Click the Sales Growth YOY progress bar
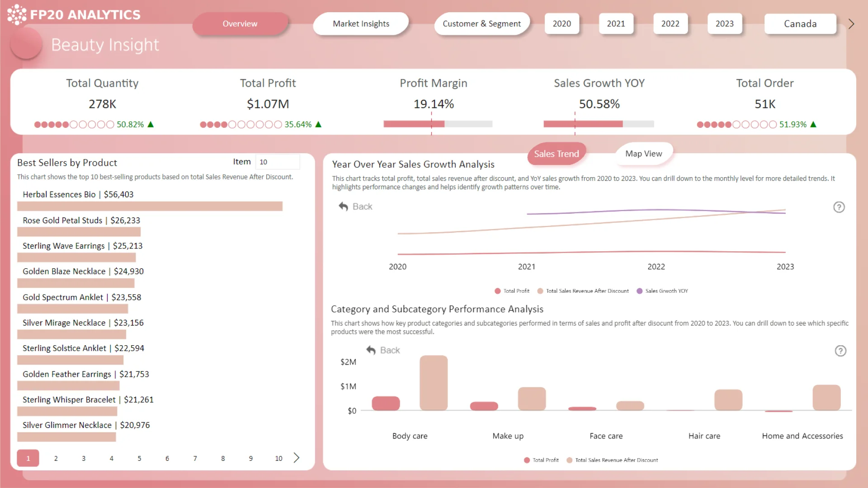This screenshot has height=488, width=868. 599,124
